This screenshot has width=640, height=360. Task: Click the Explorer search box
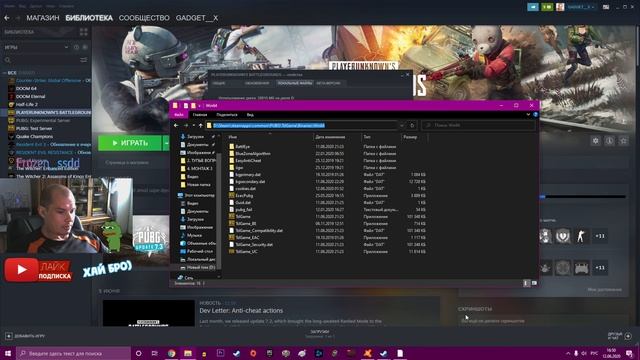click(478, 125)
